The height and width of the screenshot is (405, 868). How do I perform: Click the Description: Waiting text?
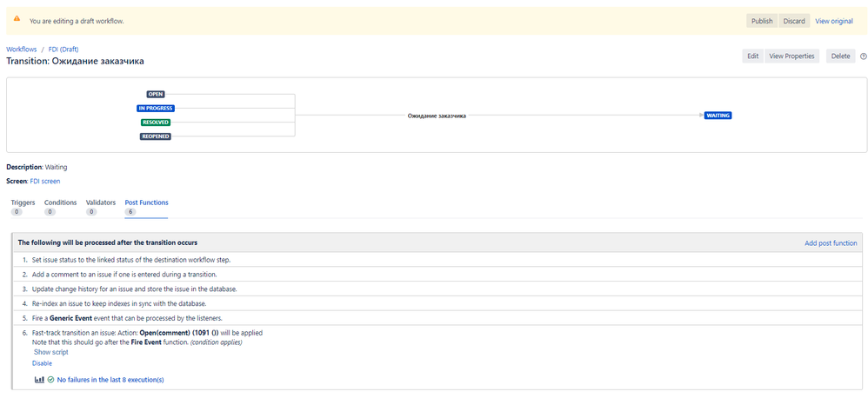(x=37, y=167)
